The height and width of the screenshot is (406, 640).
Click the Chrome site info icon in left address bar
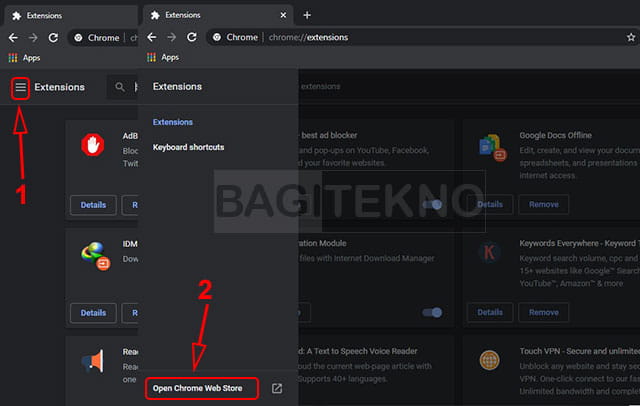click(x=78, y=38)
